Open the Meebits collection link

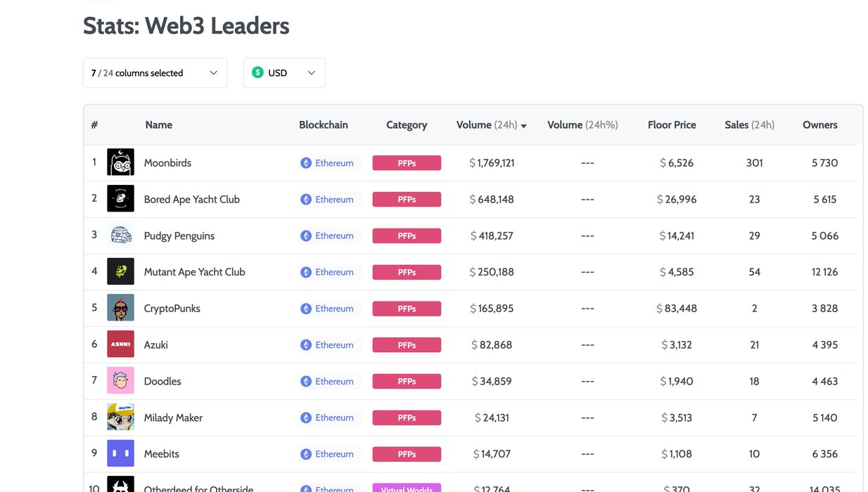click(x=162, y=453)
